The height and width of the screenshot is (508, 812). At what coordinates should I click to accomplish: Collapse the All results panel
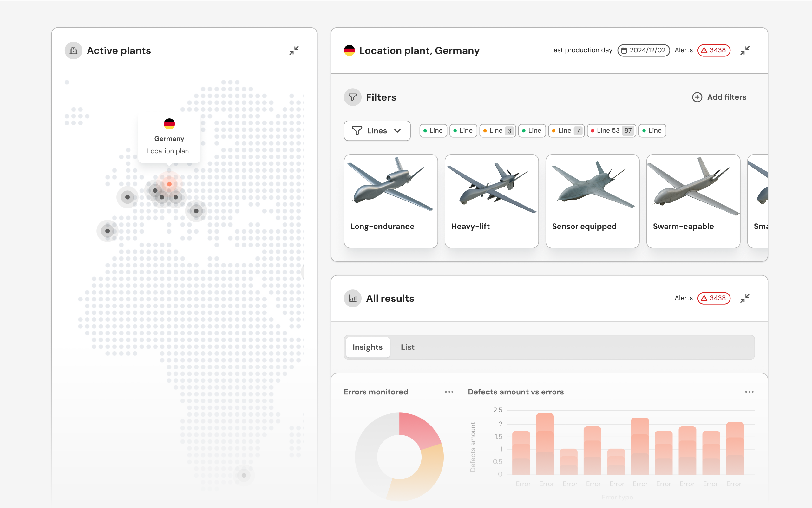point(745,298)
